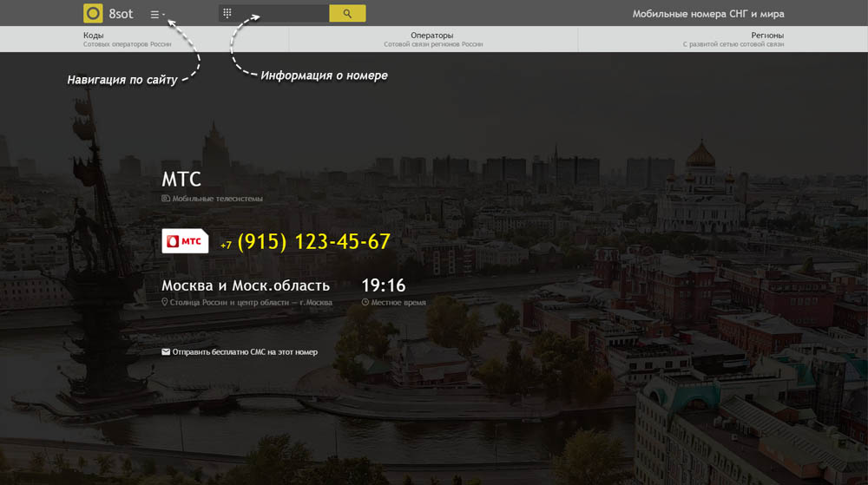Click Москва и Моск.область region text
The image size is (868, 485).
click(x=246, y=285)
